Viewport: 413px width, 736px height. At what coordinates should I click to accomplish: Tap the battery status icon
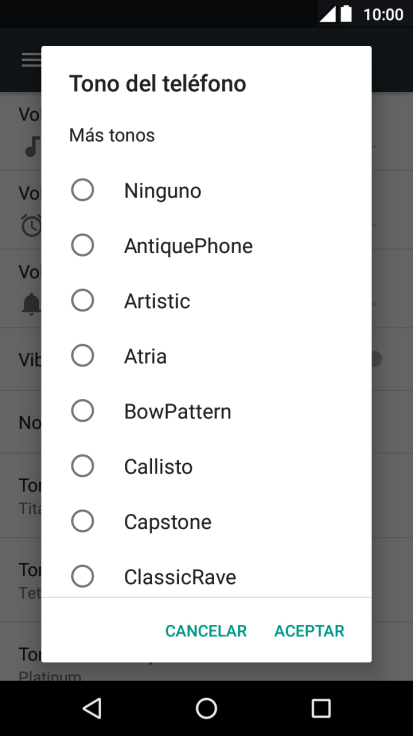[346, 14]
